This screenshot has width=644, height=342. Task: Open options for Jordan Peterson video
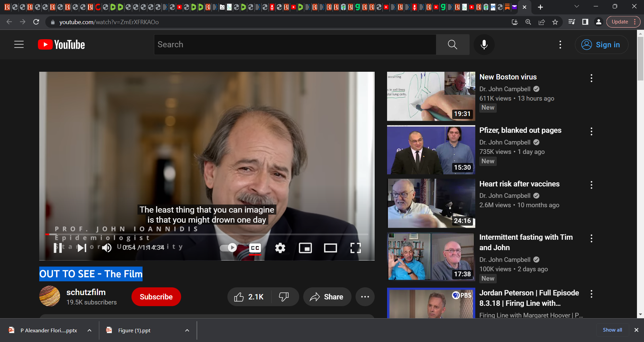click(x=591, y=294)
